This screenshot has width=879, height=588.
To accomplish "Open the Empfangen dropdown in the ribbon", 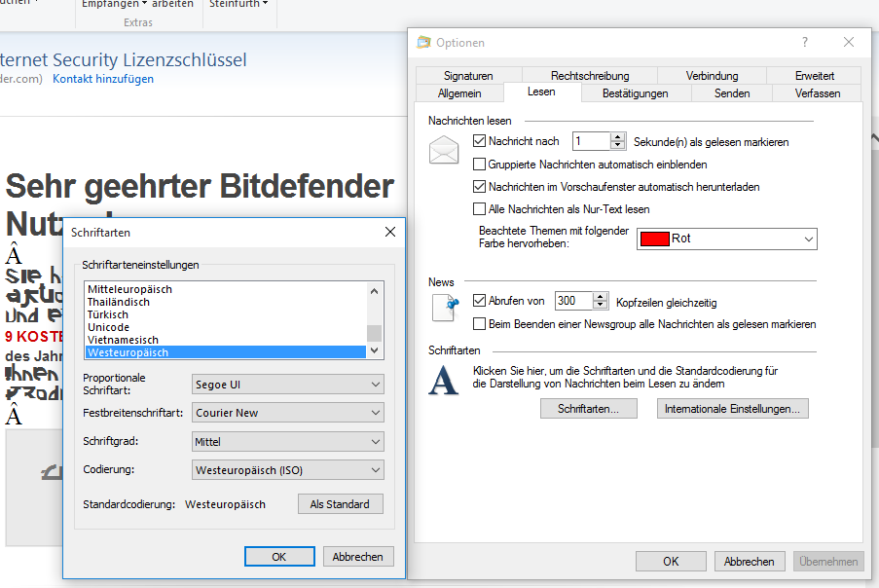I will tap(114, 4).
